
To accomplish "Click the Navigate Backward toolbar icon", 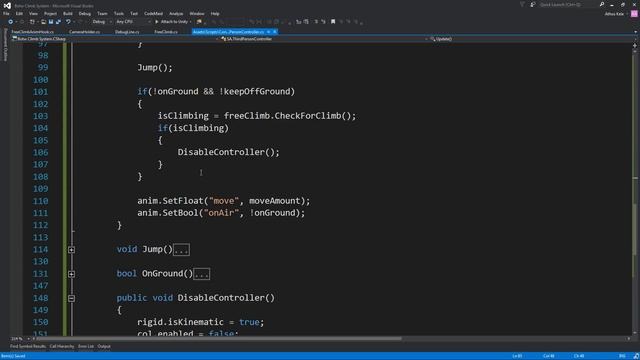I will [11, 22].
